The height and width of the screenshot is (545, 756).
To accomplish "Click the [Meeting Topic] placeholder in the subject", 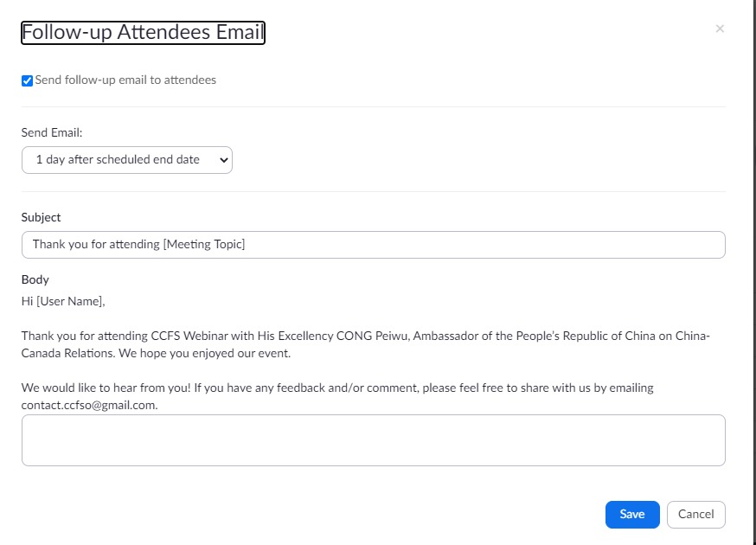I will 204,245.
